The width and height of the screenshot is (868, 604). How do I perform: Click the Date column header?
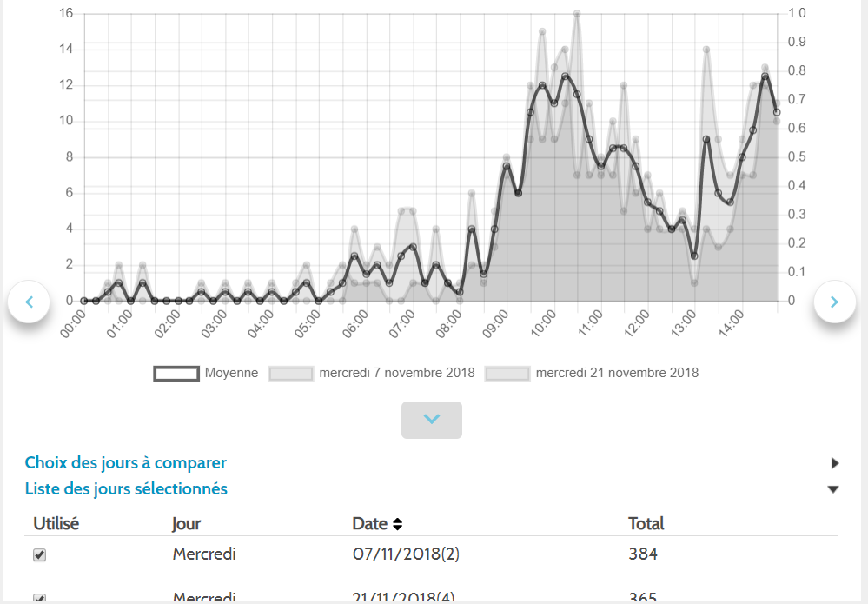pos(369,523)
